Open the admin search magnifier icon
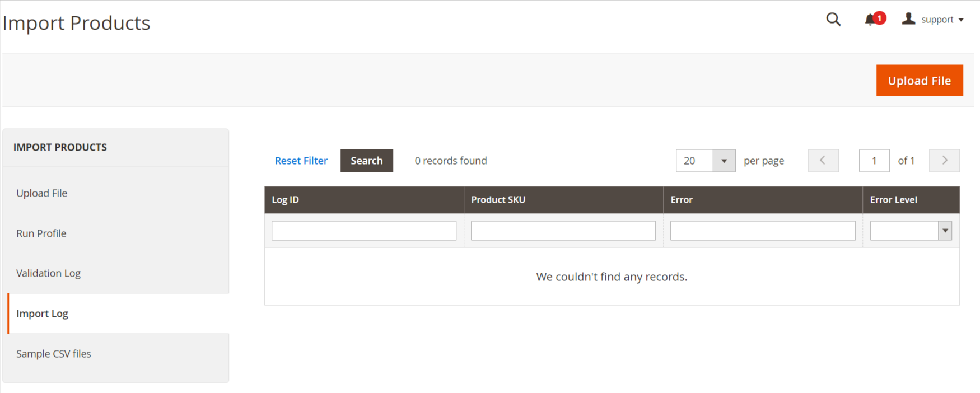Screen dimensions: 980x393 click(833, 20)
